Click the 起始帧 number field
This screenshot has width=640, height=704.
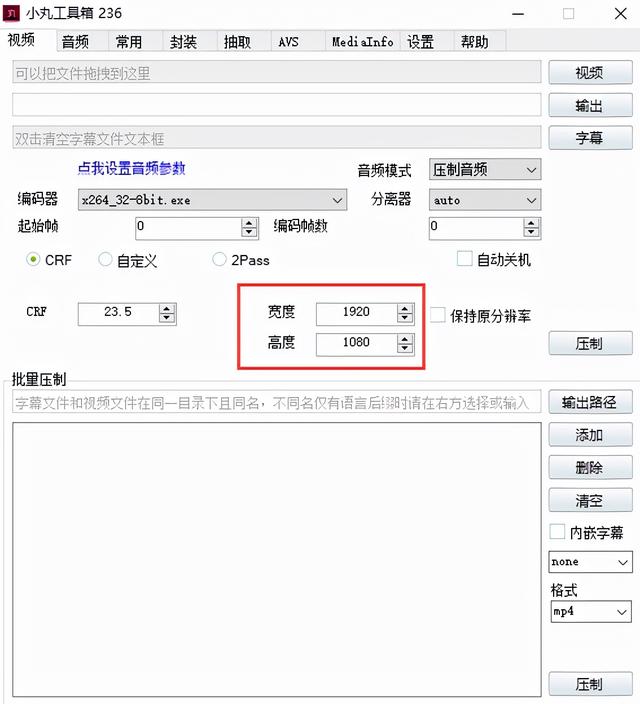pos(189,228)
